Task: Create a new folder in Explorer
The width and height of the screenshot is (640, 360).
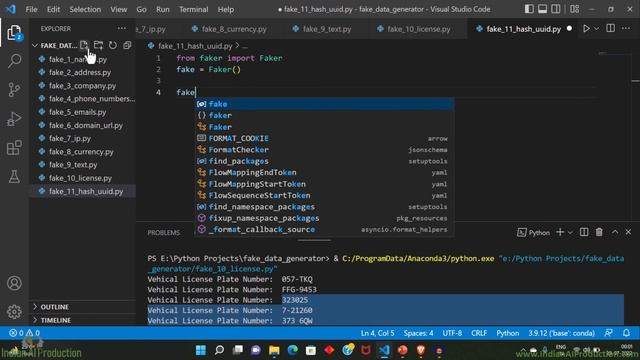Action: [x=98, y=45]
